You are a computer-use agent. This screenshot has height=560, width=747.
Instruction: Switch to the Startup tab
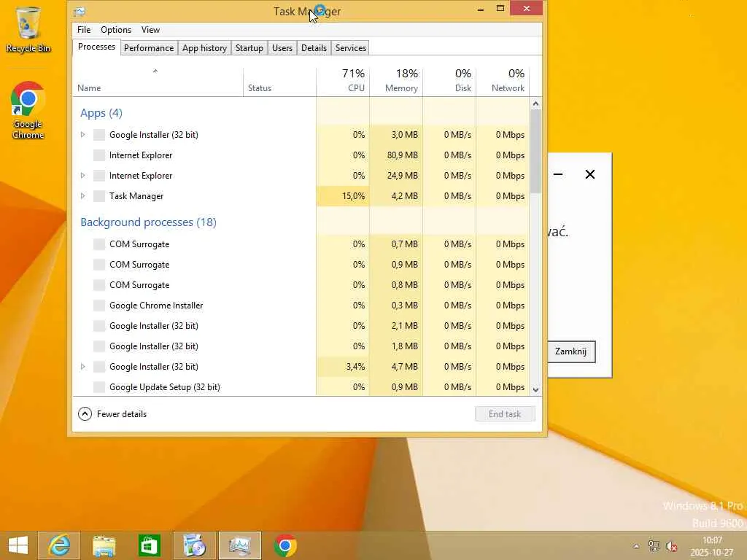coord(249,48)
